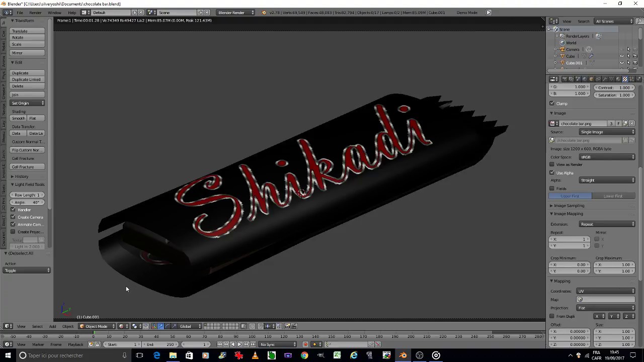Adjust the Saturation slider
This screenshot has height=362, width=644.
click(x=614, y=95)
